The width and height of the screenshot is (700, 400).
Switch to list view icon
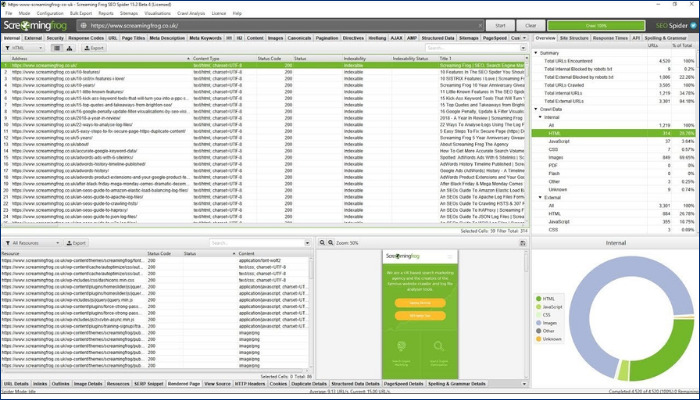point(57,48)
